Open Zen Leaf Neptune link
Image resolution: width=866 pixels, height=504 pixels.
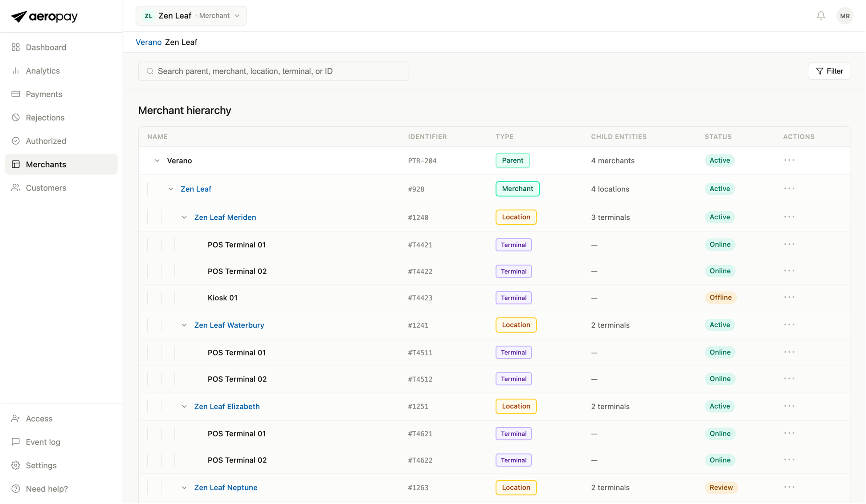[x=226, y=487]
